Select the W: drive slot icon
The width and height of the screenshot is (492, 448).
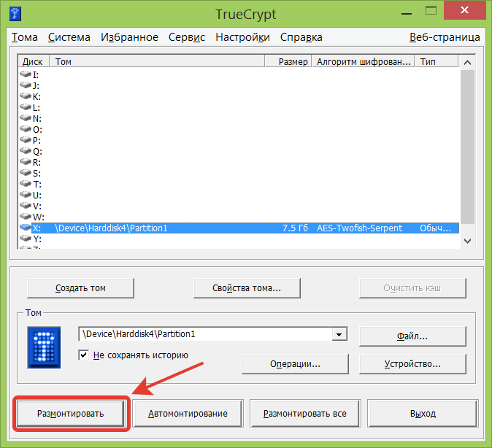tap(26, 217)
